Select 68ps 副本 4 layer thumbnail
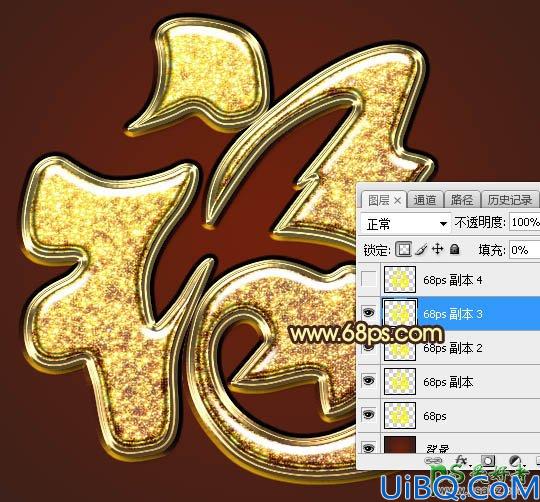The image size is (540, 502). [400, 280]
